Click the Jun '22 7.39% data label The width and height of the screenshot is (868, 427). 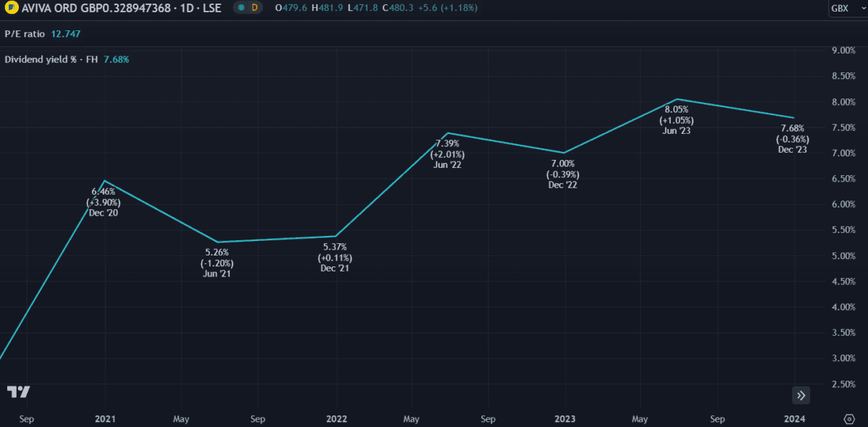coord(447,154)
